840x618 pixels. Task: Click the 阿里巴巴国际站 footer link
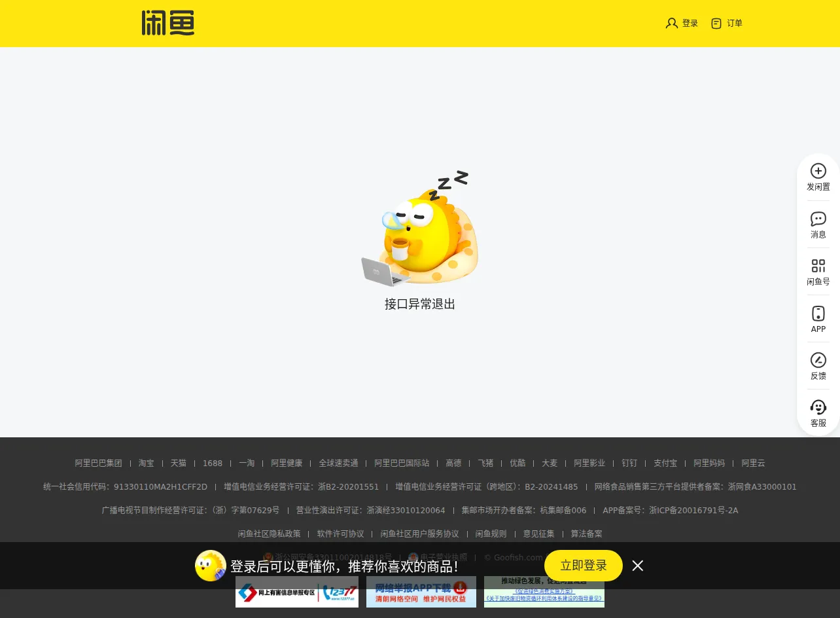pos(402,463)
